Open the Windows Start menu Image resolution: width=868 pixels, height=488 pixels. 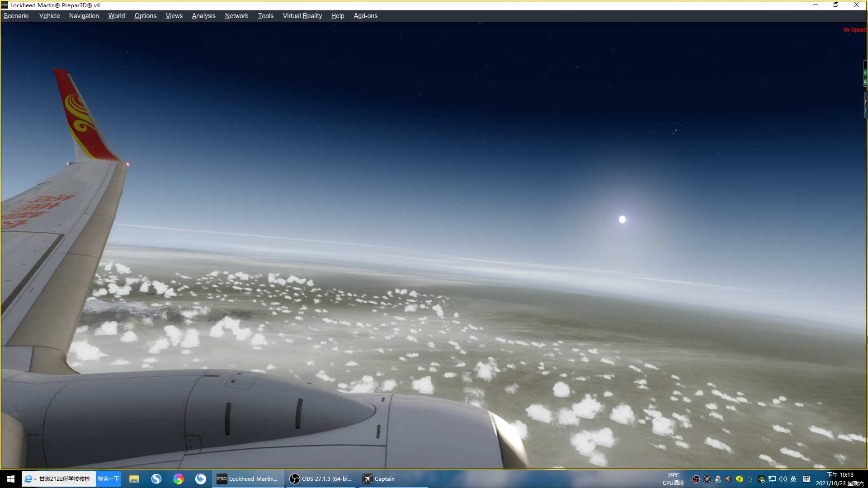(x=11, y=479)
